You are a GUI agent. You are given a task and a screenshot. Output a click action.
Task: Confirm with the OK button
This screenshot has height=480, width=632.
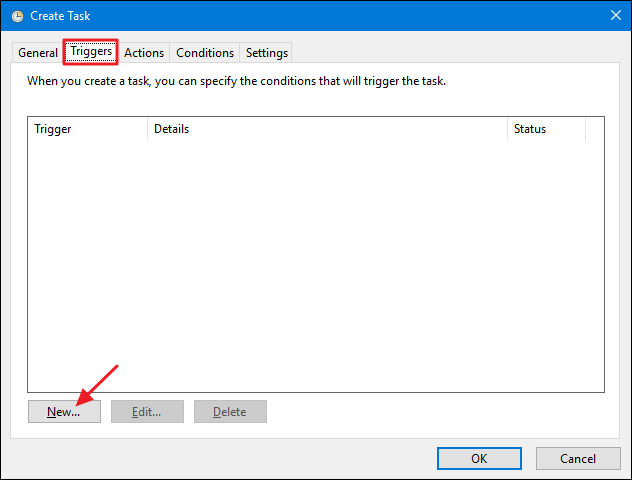pos(479,458)
